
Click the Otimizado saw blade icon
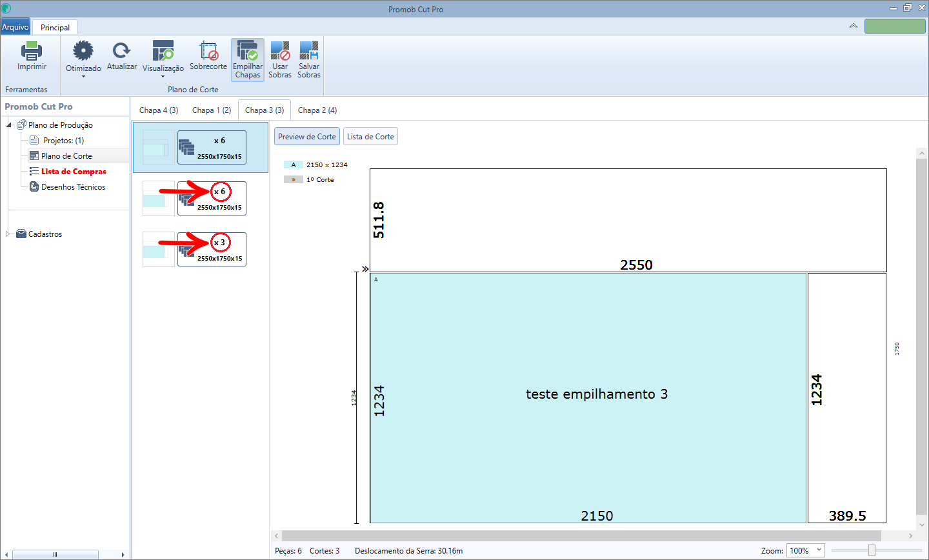pyautogui.click(x=83, y=51)
